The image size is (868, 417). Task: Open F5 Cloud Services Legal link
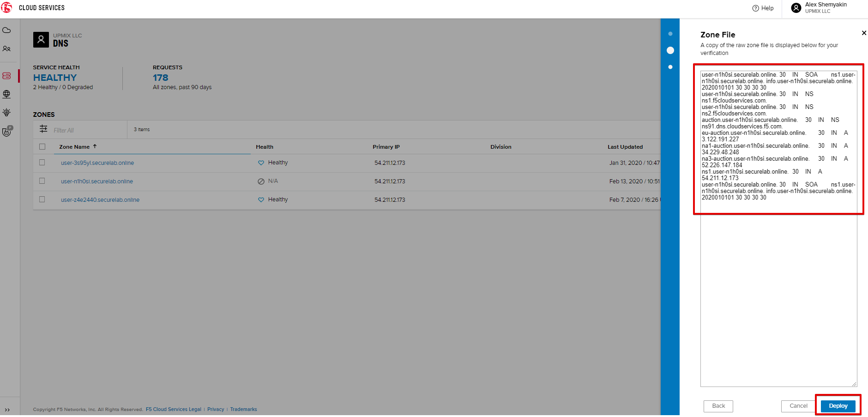[174, 409]
